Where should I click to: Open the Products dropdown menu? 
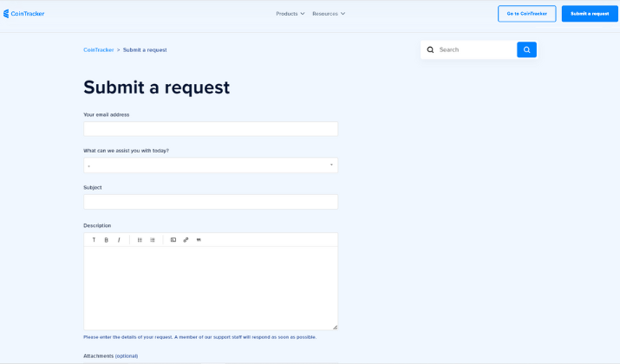290,14
